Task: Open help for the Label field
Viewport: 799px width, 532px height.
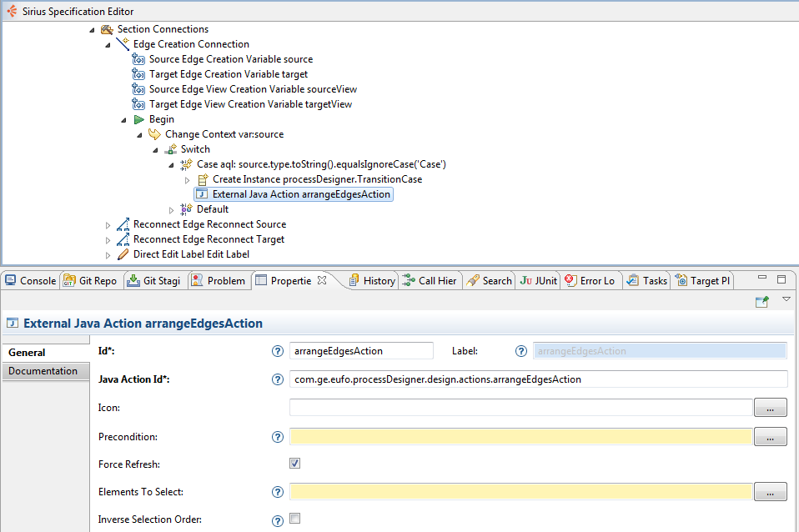Action: 520,351
